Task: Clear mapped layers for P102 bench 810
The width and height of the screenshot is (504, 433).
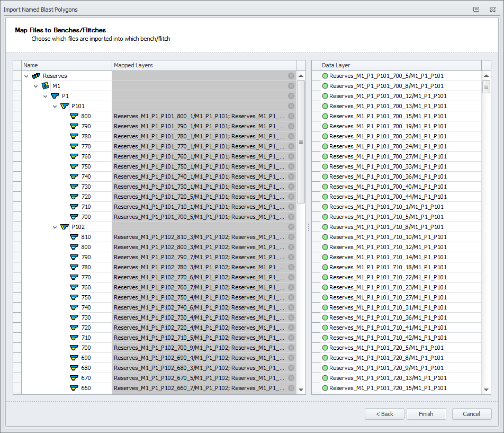Action: (291, 237)
